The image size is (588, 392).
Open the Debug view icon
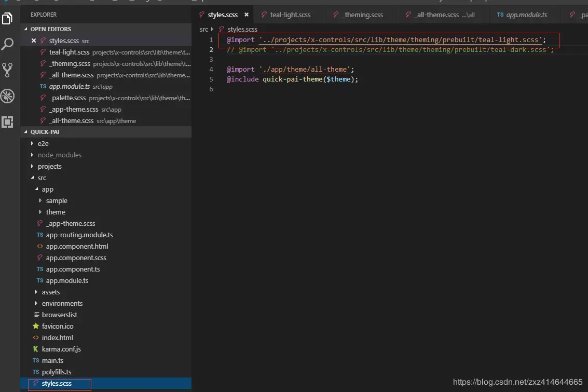[x=8, y=96]
